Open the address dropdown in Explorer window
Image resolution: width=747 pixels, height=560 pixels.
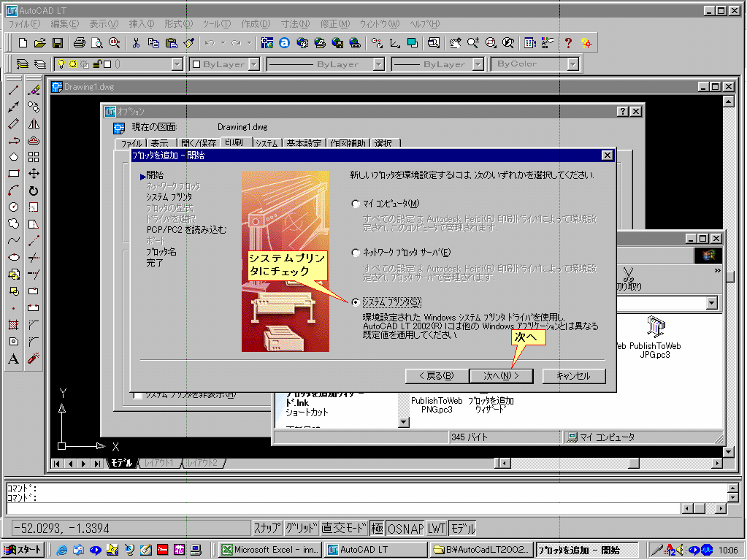pyautogui.click(x=712, y=303)
